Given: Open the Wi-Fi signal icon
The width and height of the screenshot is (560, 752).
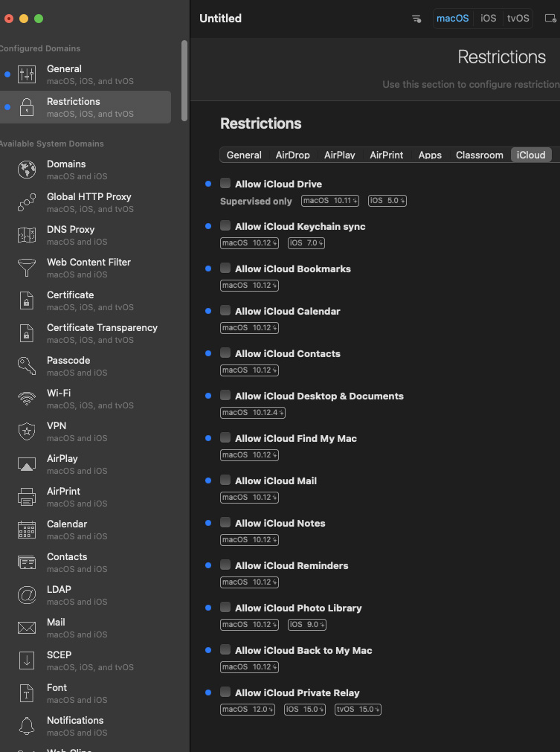Looking at the screenshot, I should [27, 399].
